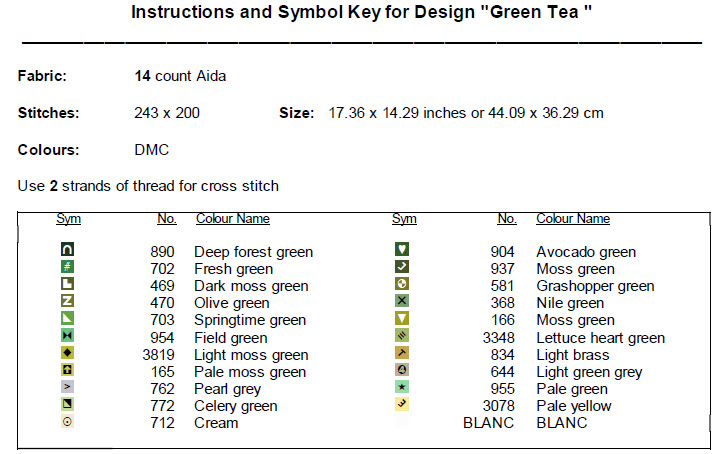Click the left "No." column header
Viewport: 725px width, 454px height.
pos(167,219)
